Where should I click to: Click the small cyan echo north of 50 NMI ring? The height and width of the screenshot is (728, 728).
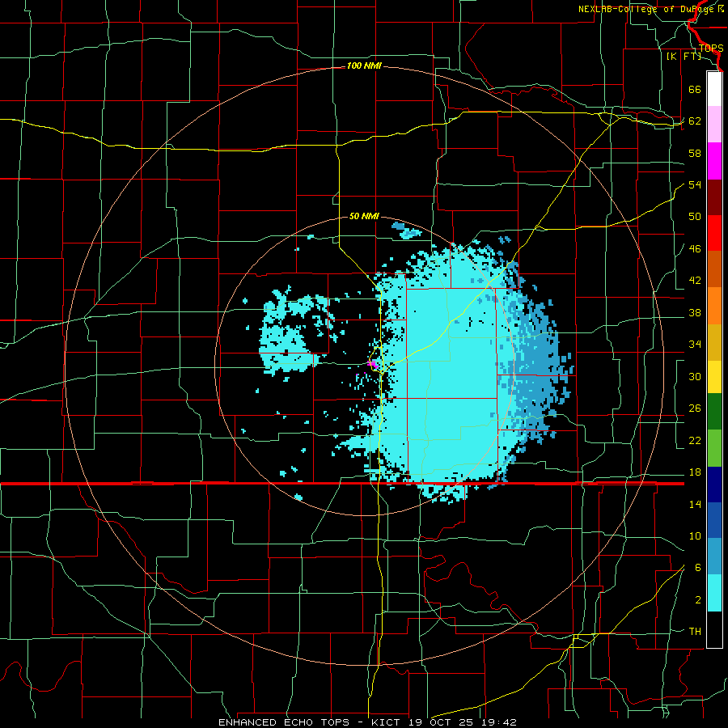coord(406,230)
